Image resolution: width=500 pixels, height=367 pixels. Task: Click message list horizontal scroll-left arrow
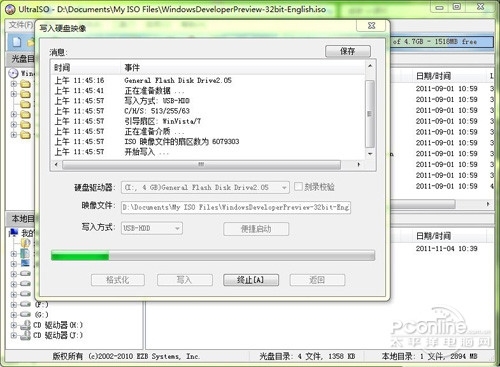56,164
